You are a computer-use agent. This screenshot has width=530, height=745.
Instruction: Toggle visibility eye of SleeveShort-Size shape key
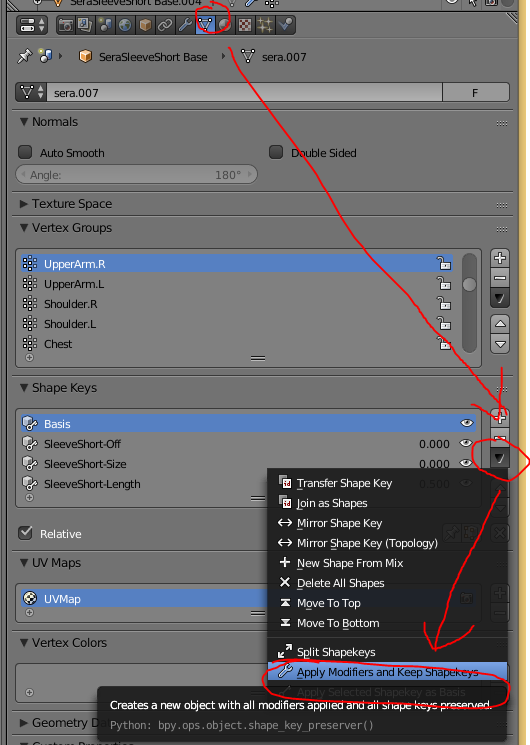coord(467,463)
